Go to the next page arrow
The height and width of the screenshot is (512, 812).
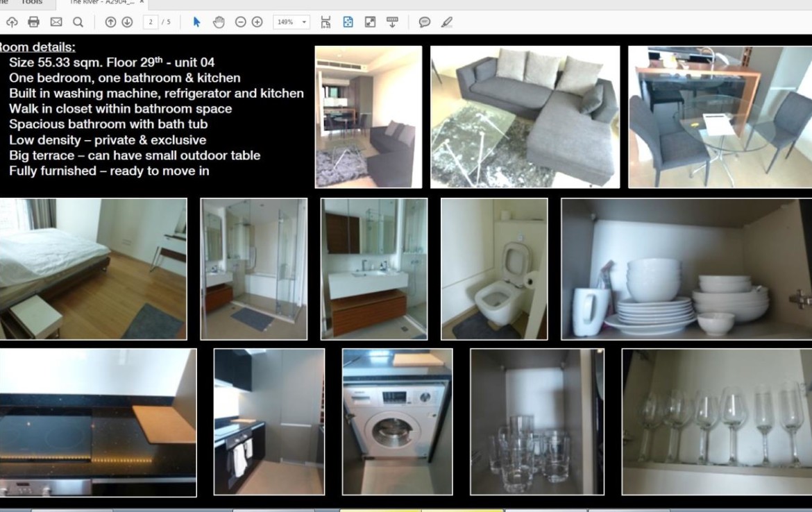(127, 22)
